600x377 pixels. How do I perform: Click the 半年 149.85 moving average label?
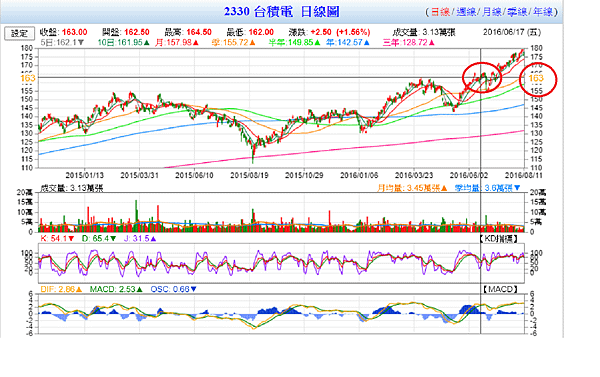pos(294,42)
